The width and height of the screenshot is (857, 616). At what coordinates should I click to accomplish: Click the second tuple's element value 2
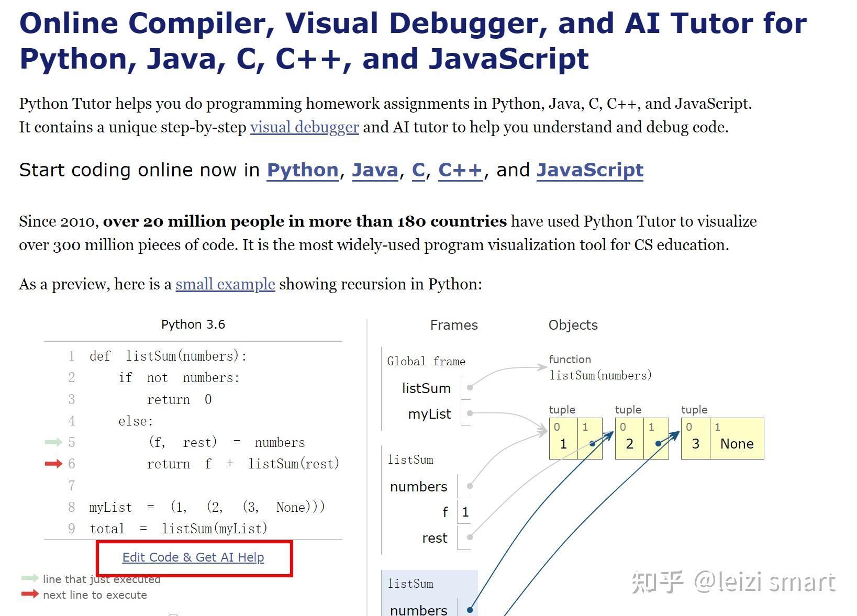629,444
